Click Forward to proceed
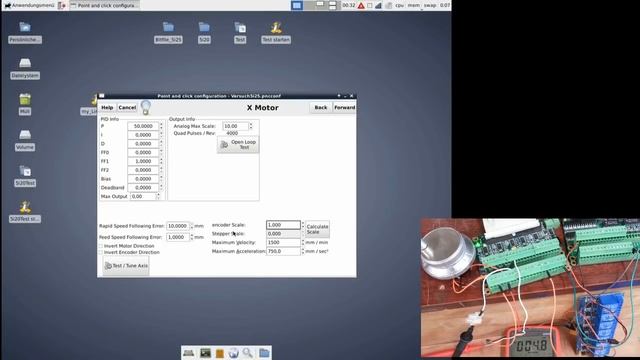Image resolution: width=640 pixels, height=360 pixels. pos(344,107)
